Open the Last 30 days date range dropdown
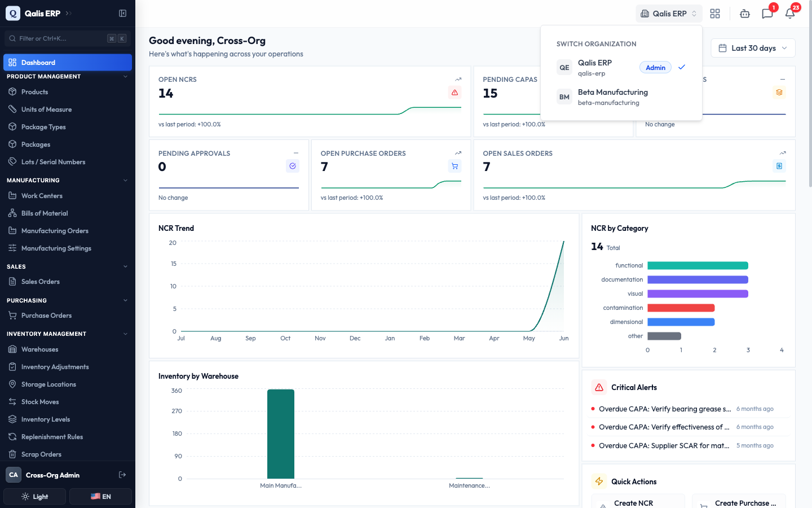Image resolution: width=812 pixels, height=508 pixels. tap(753, 48)
